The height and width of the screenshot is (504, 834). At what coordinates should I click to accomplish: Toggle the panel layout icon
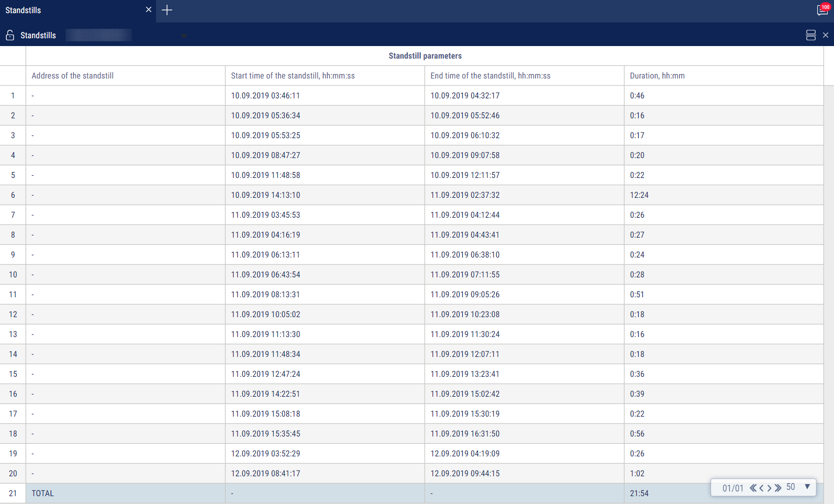pyautogui.click(x=810, y=35)
